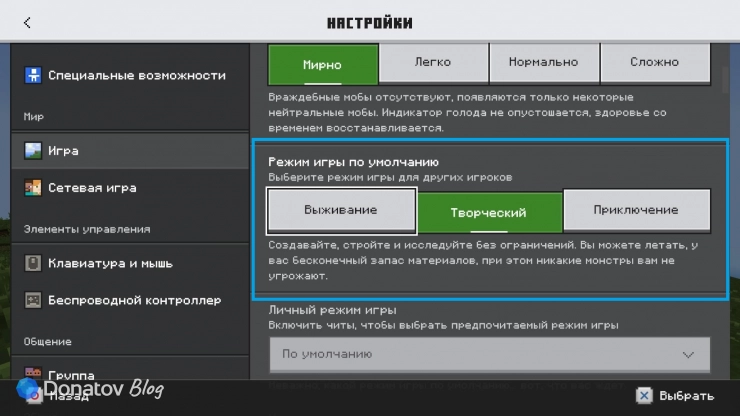Set difficulty to Нормально
740x416 pixels.
544,62
